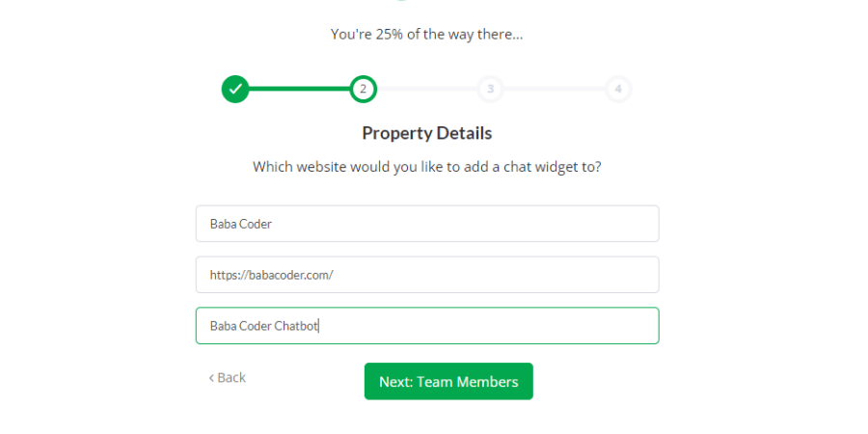Screen dimensions: 868x434
Task: Focus the 'Baba Coder' property name field
Action: pyautogui.click(x=427, y=224)
